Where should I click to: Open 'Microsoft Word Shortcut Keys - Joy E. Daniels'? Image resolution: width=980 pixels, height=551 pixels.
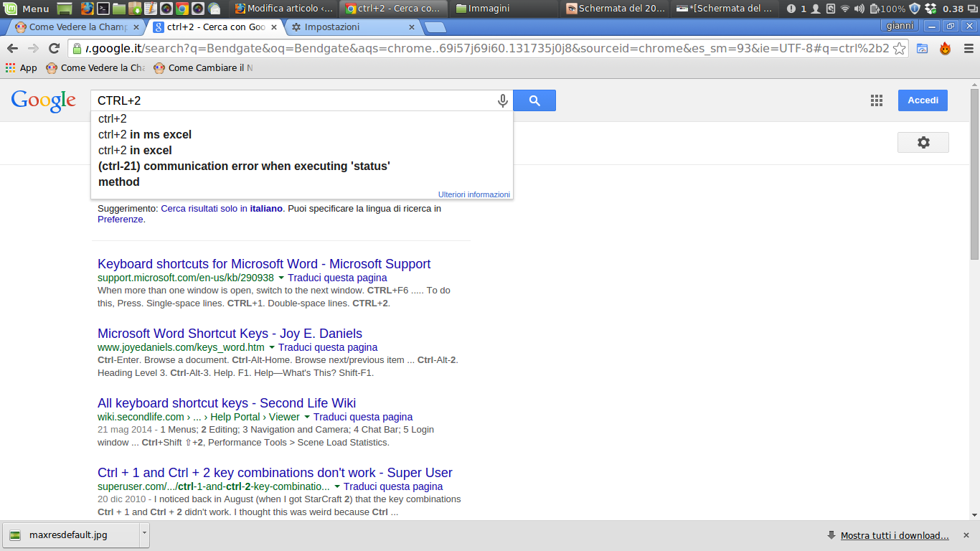point(230,333)
